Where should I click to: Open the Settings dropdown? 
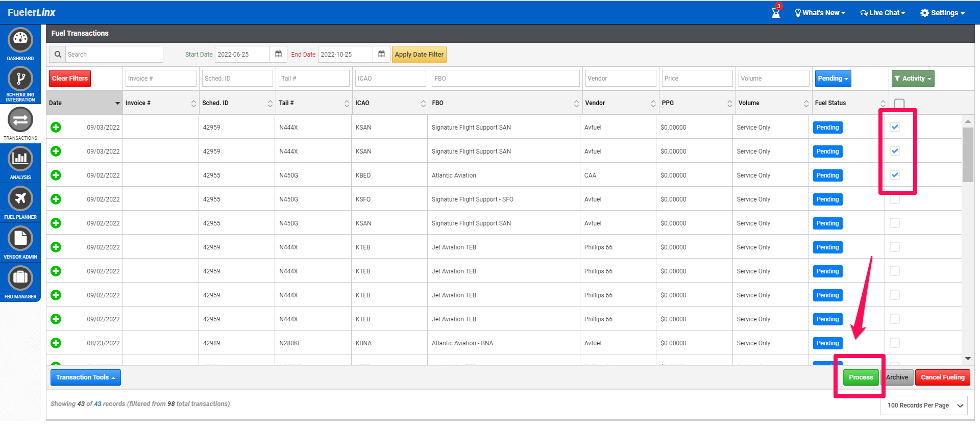click(x=942, y=13)
